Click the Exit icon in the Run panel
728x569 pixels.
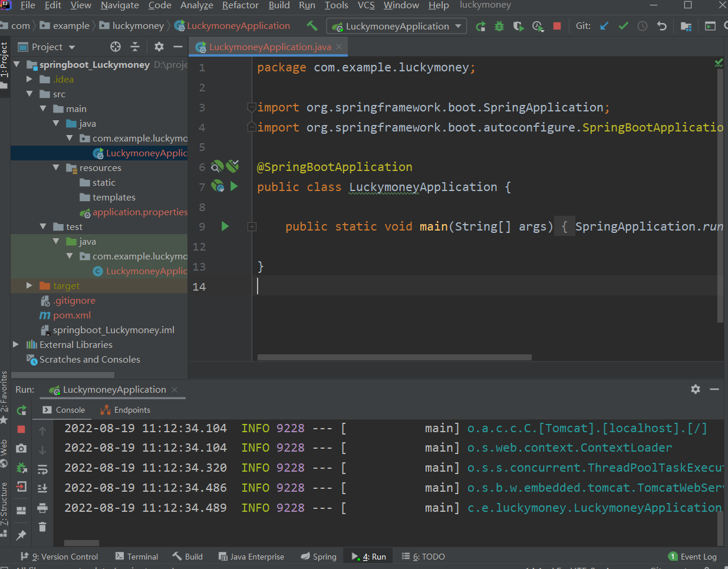coord(21,487)
